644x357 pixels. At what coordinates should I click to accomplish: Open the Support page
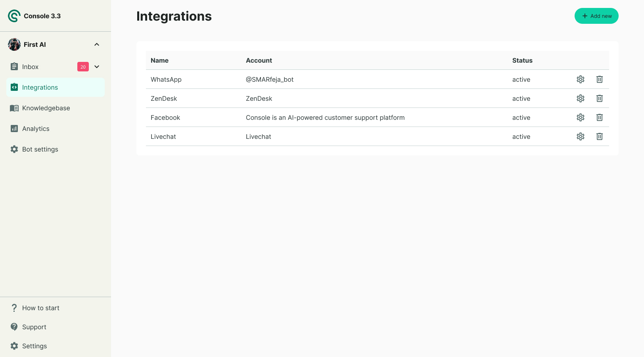[34, 327]
